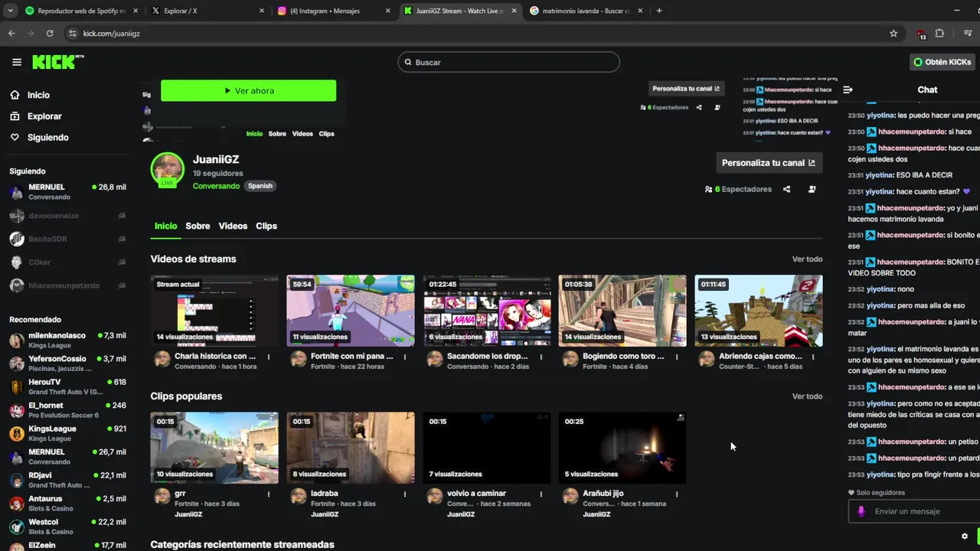Click the green Ver ahora button

point(248,90)
